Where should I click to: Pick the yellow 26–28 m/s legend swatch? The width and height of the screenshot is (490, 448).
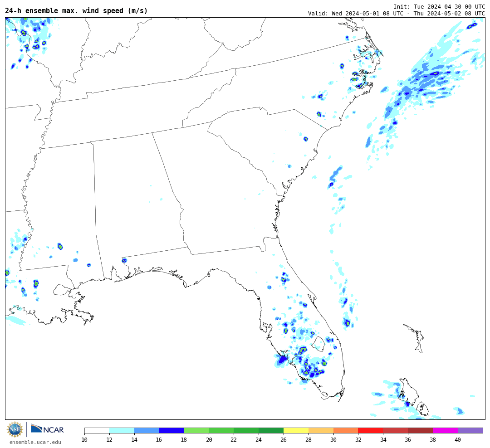click(296, 431)
